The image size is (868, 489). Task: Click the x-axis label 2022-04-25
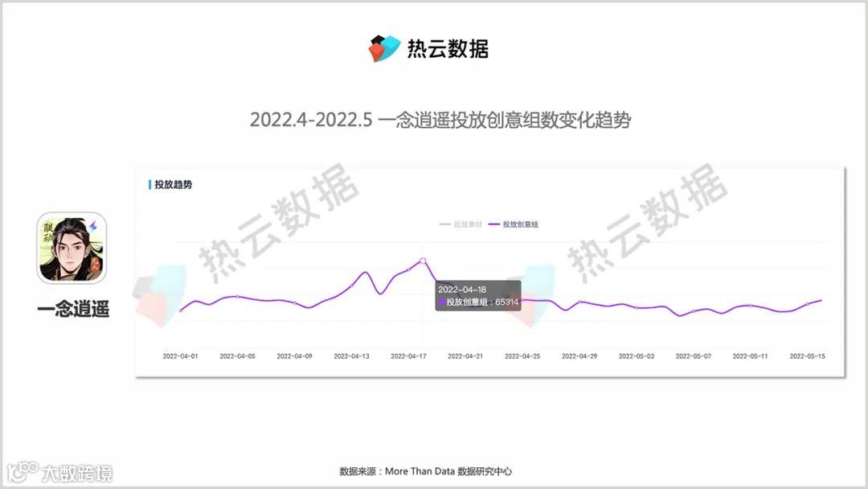[x=522, y=356]
